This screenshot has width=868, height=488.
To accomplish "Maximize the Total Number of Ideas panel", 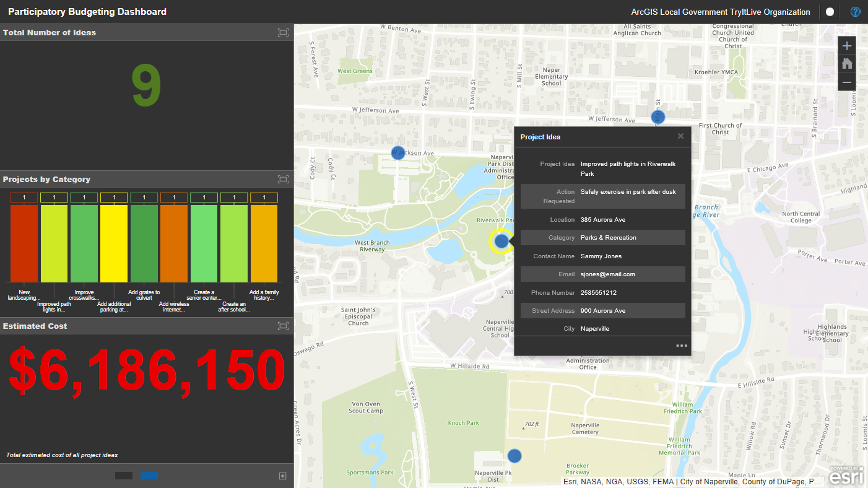I will pyautogui.click(x=283, y=32).
